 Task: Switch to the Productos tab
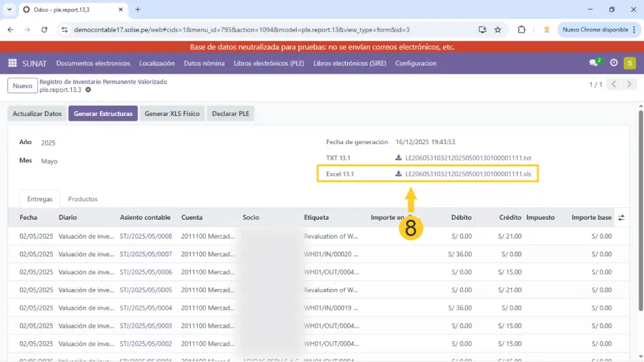(x=82, y=199)
